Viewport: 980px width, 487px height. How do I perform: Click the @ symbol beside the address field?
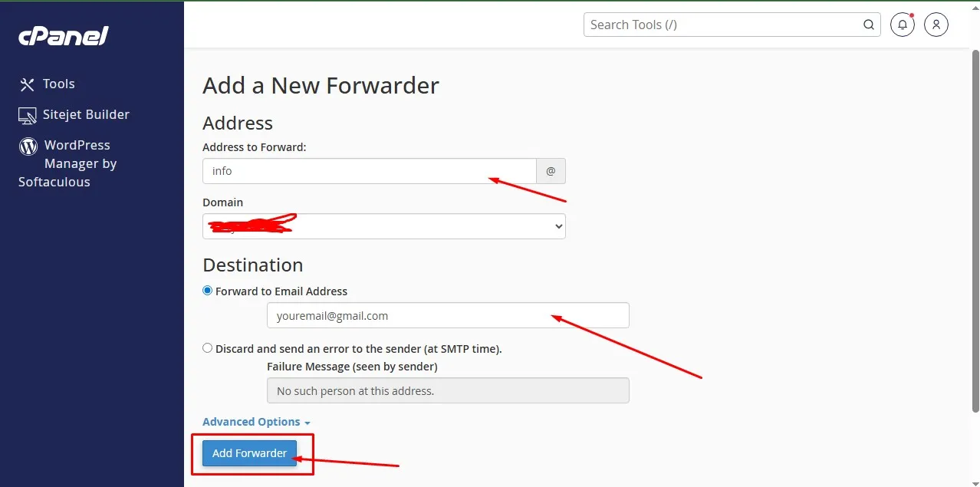[x=551, y=170]
